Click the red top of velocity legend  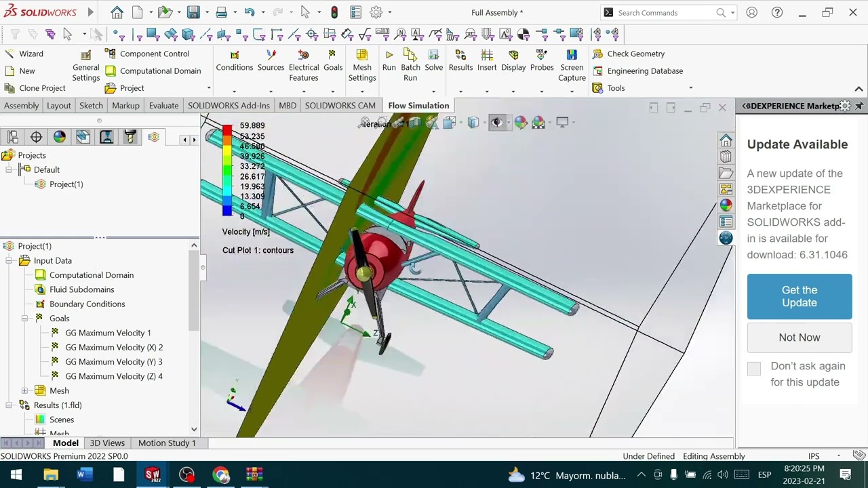click(x=226, y=130)
